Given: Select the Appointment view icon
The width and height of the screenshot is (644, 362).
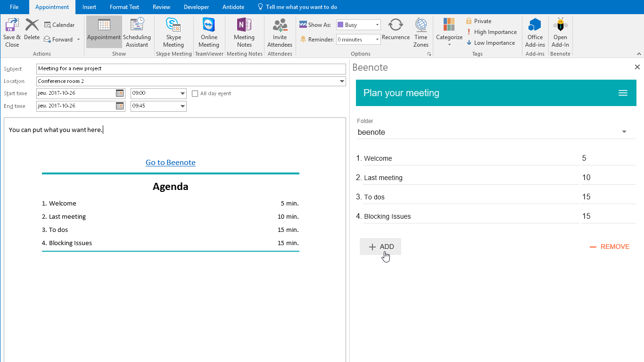Looking at the screenshot, I should [x=104, y=25].
